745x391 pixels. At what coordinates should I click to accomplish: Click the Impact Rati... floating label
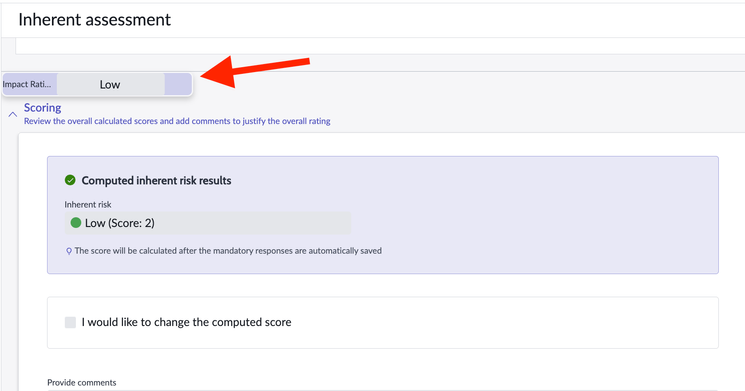pos(27,84)
